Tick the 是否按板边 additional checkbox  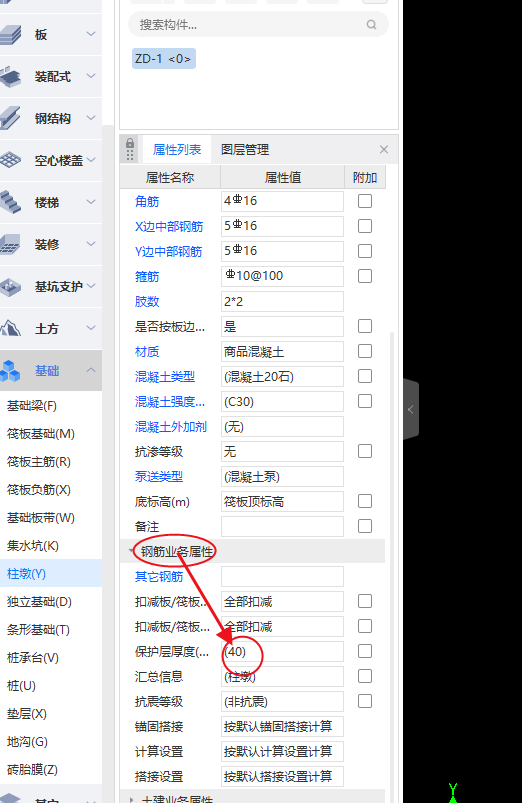click(x=365, y=326)
